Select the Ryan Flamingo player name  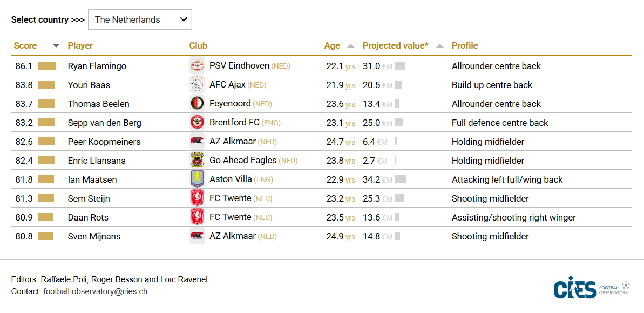[97, 66]
